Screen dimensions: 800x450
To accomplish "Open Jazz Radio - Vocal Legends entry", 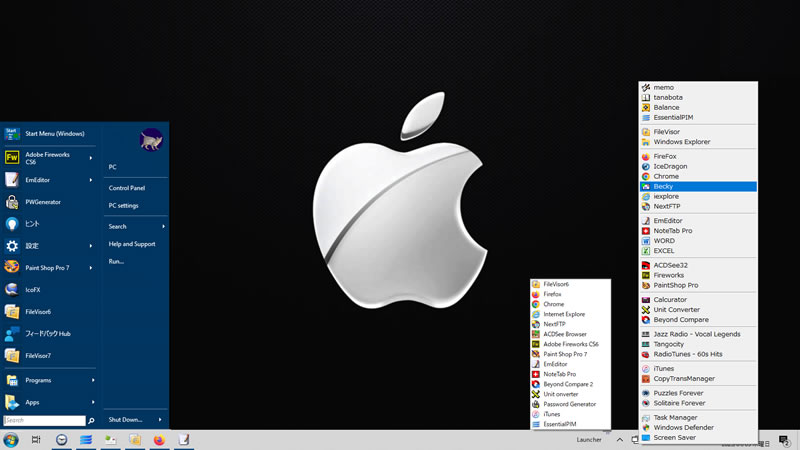I will 698,334.
